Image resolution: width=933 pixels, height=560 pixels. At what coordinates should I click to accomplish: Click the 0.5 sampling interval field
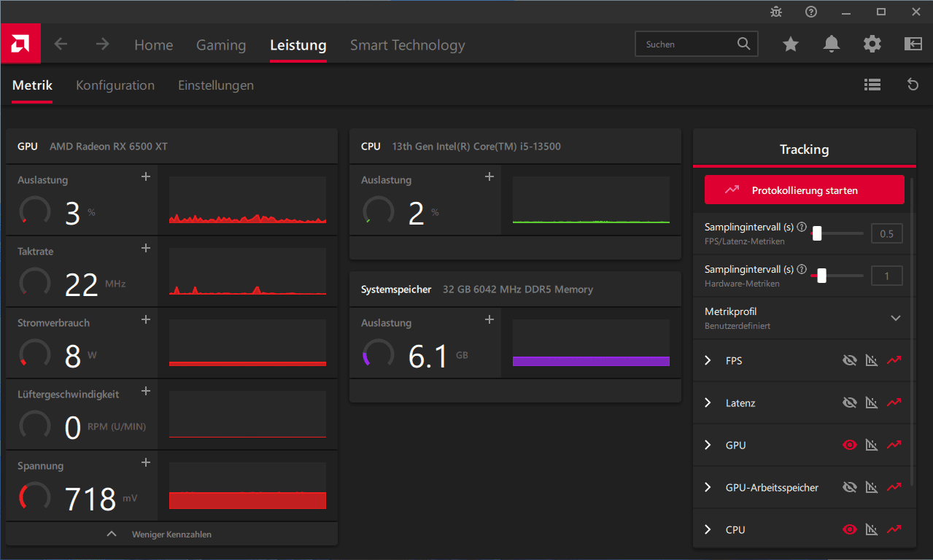[x=887, y=233]
